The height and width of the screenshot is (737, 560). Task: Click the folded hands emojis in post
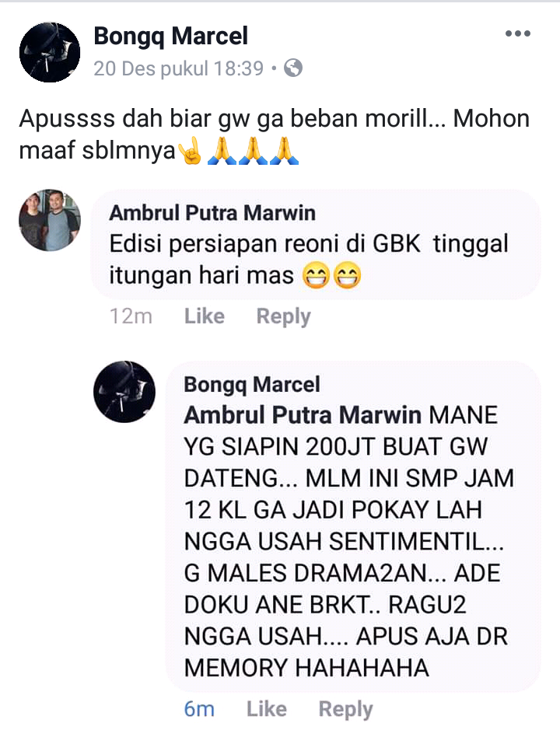point(253,150)
